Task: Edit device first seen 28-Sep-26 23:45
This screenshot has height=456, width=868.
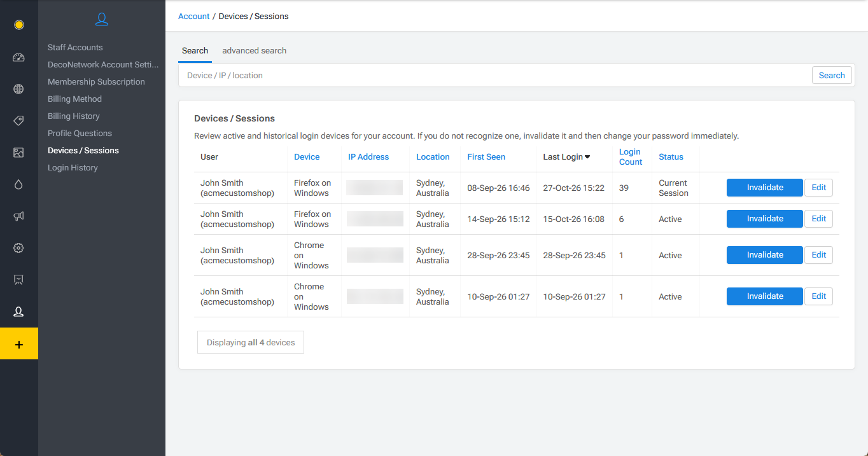Action: point(819,255)
